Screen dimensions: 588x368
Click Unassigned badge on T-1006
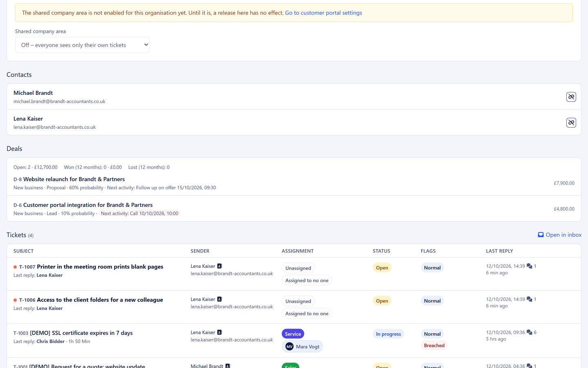[x=298, y=301]
